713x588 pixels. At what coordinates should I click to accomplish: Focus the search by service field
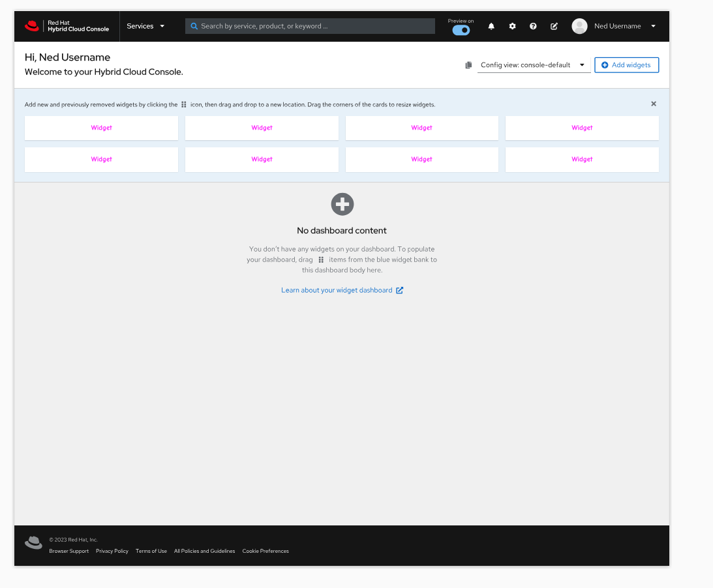[310, 26]
